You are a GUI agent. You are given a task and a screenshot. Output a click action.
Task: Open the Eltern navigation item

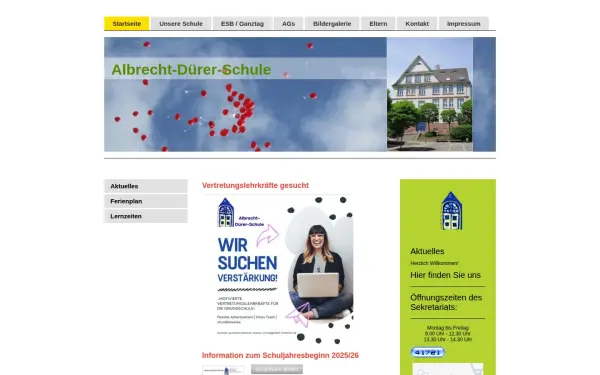(x=378, y=23)
